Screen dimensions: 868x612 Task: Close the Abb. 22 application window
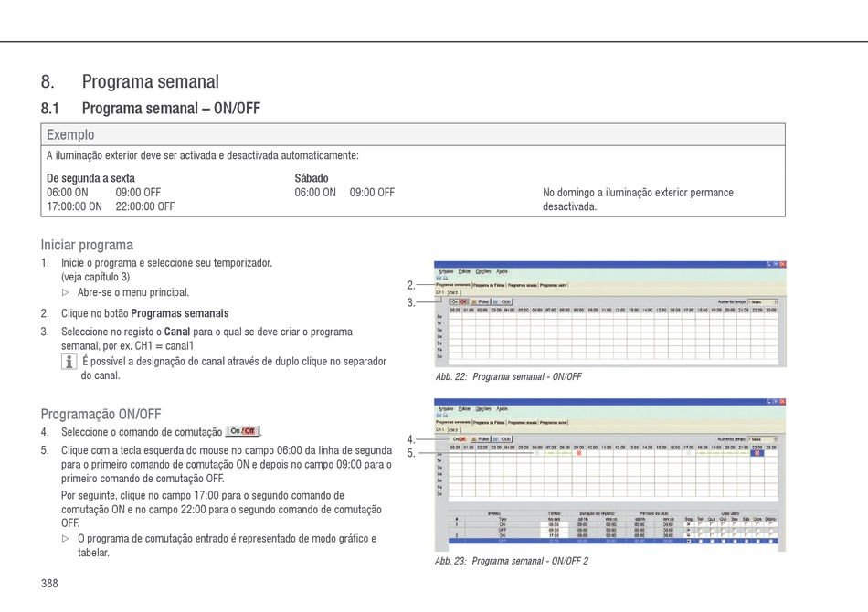(x=783, y=265)
